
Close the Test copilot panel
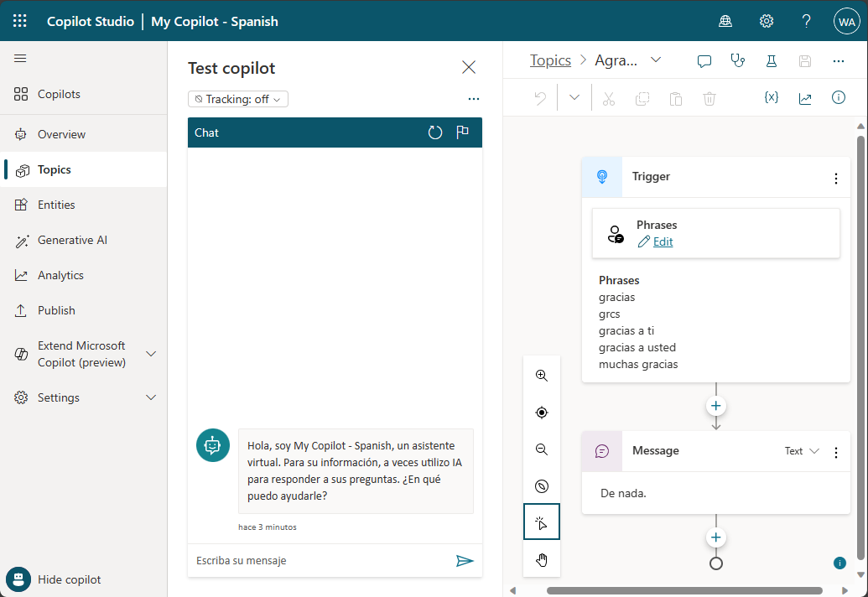coord(469,68)
